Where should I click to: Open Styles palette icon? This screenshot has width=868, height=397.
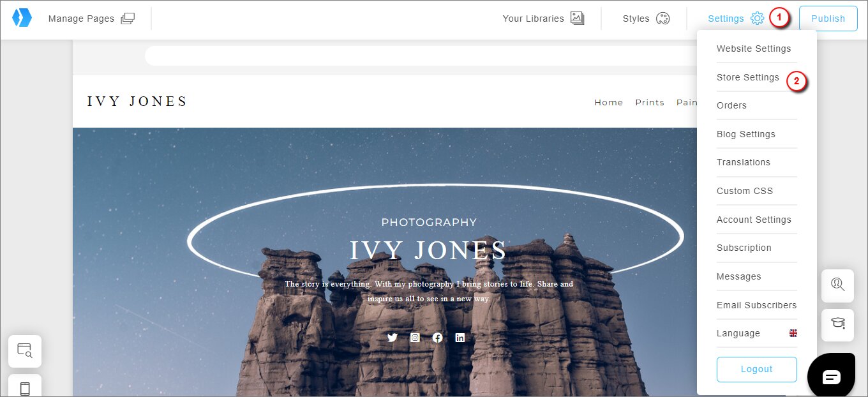point(663,19)
